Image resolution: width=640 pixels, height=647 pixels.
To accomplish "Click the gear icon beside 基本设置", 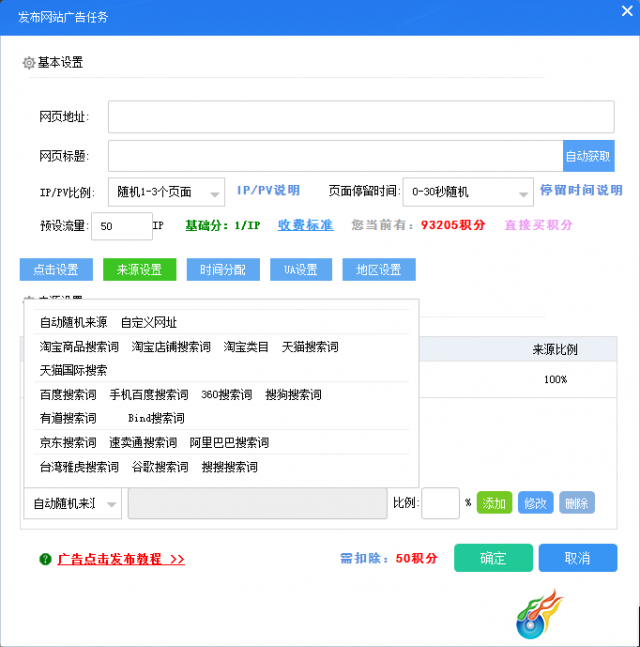I will tap(29, 63).
